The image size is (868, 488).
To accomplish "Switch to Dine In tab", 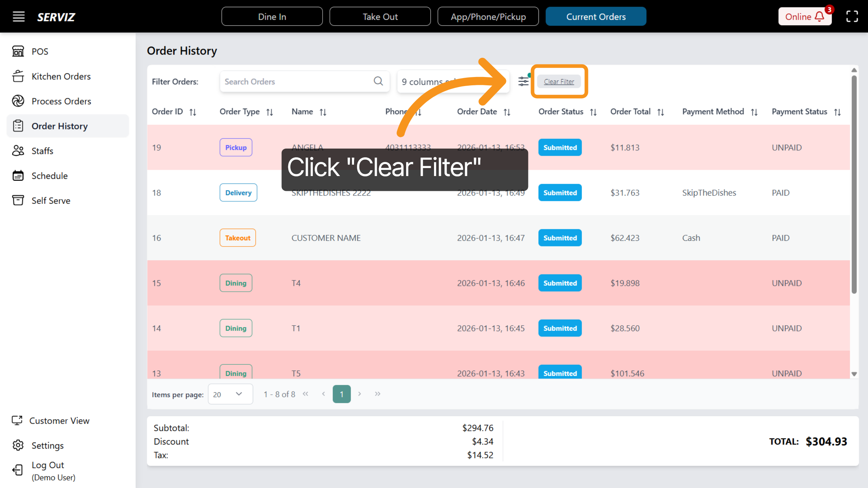I will point(272,17).
